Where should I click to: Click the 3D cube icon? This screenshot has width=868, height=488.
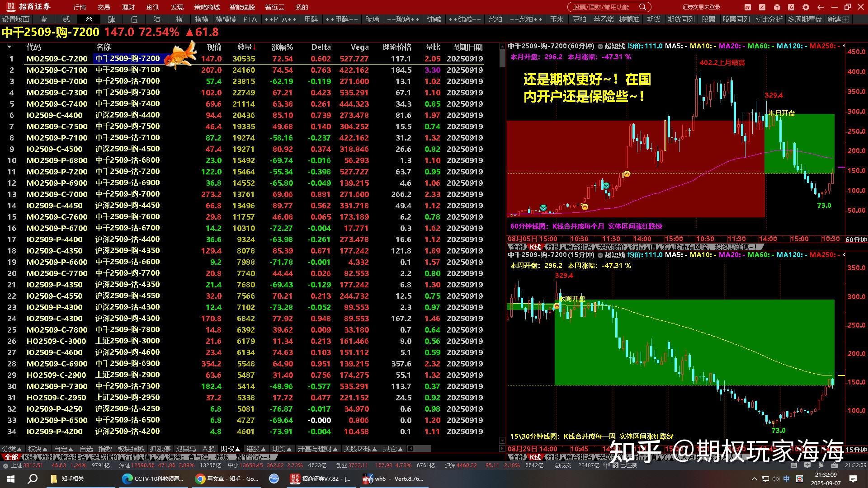click(777, 7)
